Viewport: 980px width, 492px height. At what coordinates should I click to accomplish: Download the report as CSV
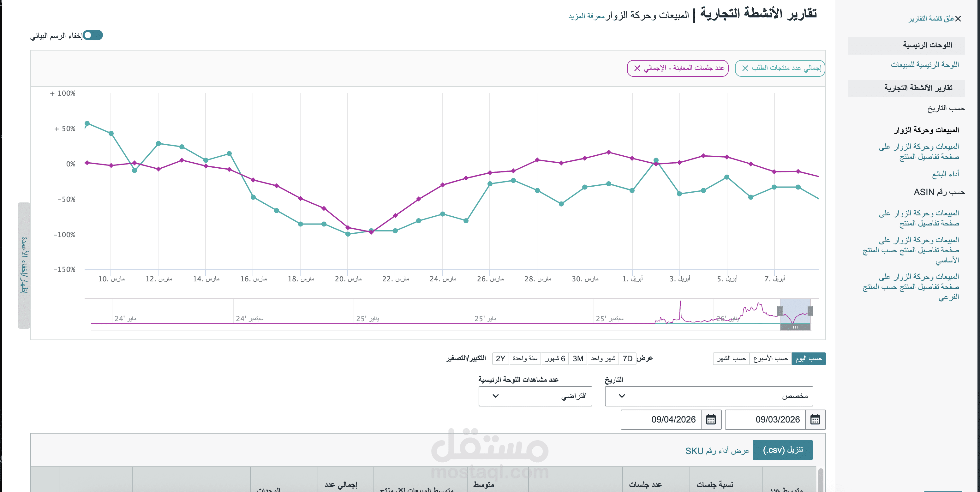(x=783, y=450)
